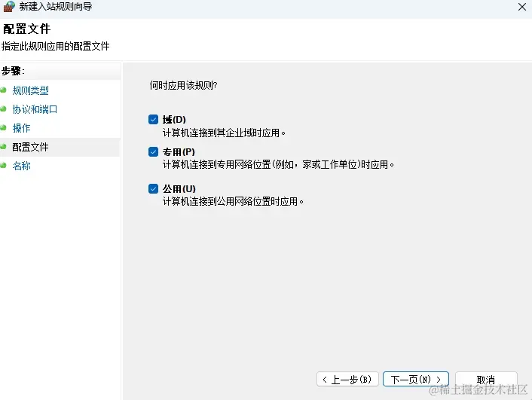The image size is (532, 400).
Task: Go to the 名称 step
Action: pos(21,166)
